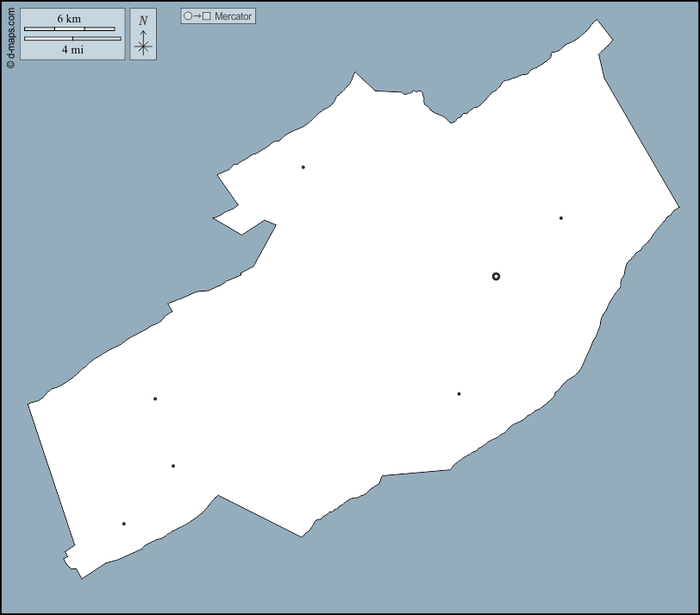Open the d-maps.com copyright link
The width and height of the screenshot is (700, 615).
click(x=10, y=35)
